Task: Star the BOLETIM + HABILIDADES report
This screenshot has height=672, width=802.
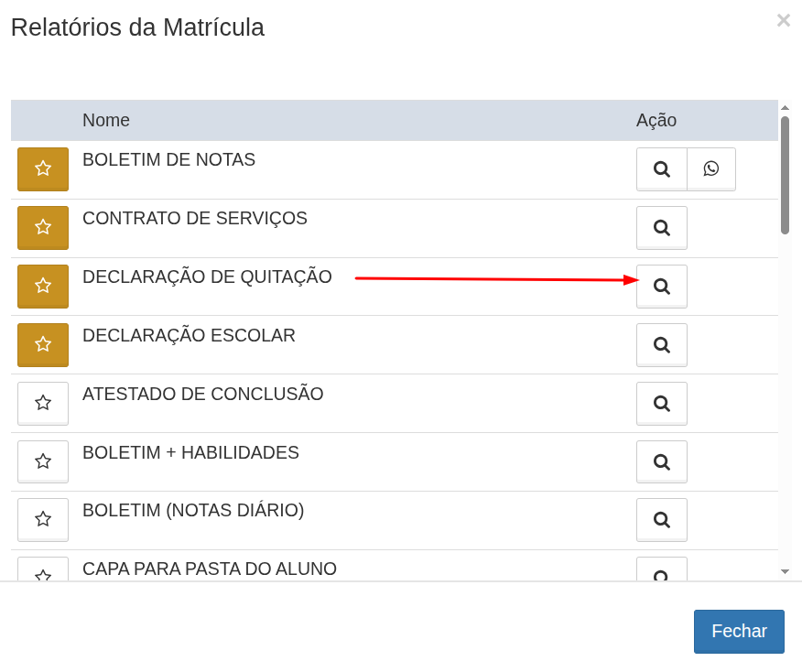Action: [43, 462]
